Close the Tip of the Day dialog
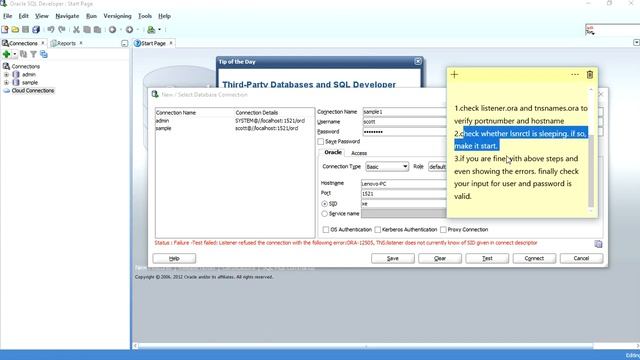The height and width of the screenshot is (360, 640). click(418, 61)
